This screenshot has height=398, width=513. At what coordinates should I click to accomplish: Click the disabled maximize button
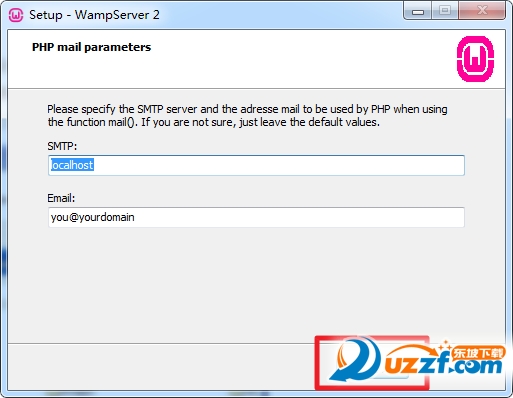pos(445,11)
